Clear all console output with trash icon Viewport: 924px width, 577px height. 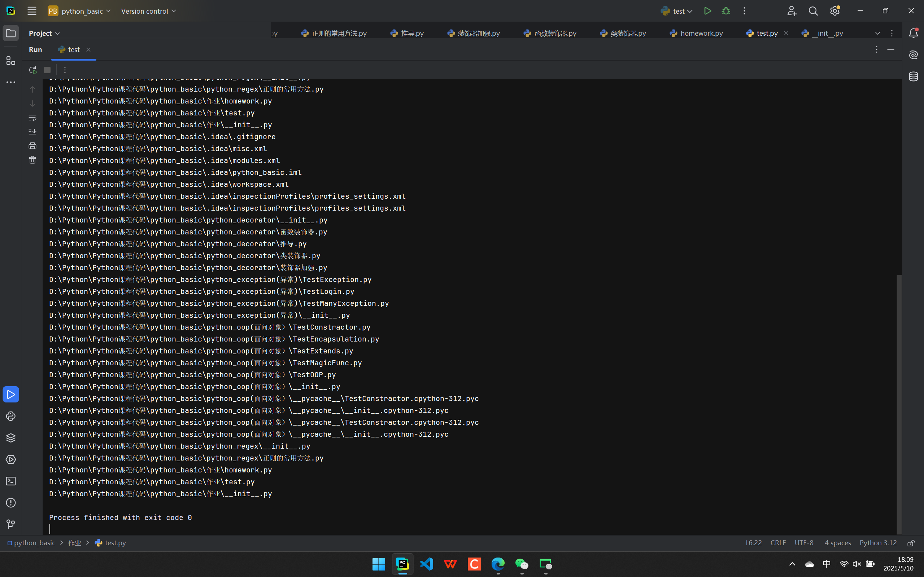coord(32,160)
